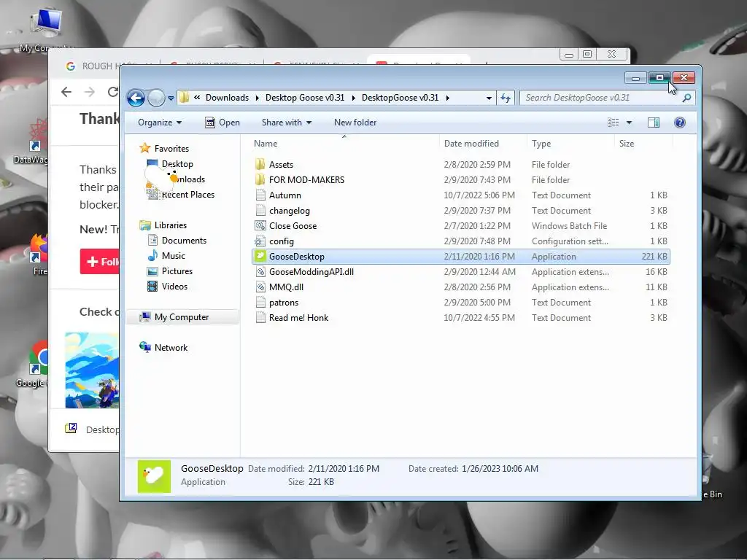747x560 pixels.
Task: Click the back arrow in the browser window
Action: 66,92
